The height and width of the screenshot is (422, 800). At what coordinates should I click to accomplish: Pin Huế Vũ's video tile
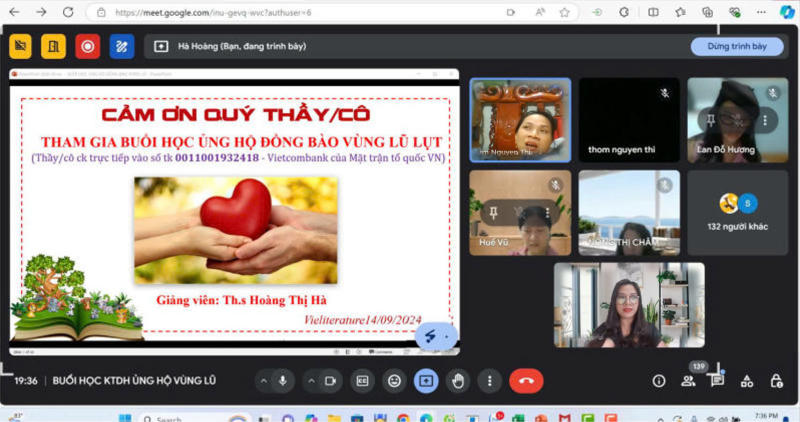pyautogui.click(x=493, y=212)
